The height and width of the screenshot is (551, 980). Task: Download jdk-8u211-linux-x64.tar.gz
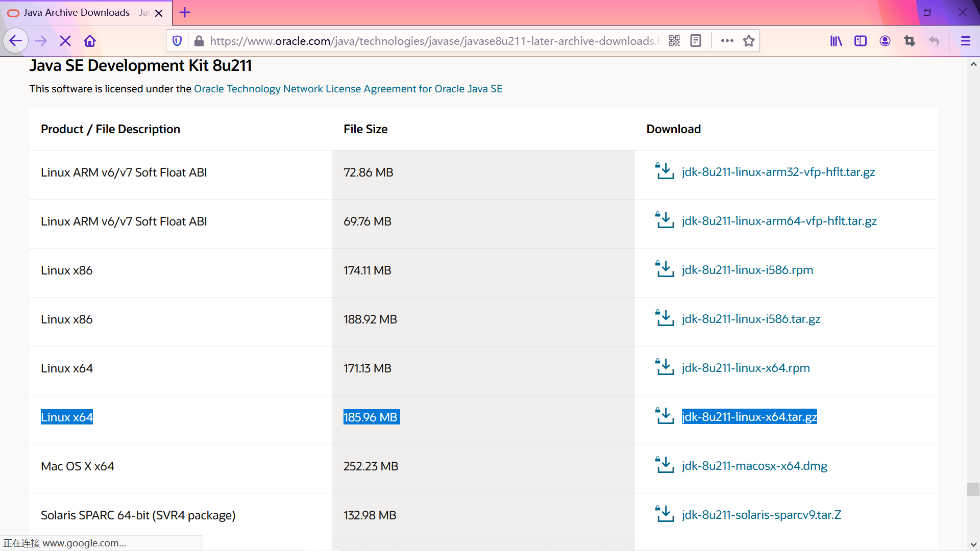coord(749,417)
